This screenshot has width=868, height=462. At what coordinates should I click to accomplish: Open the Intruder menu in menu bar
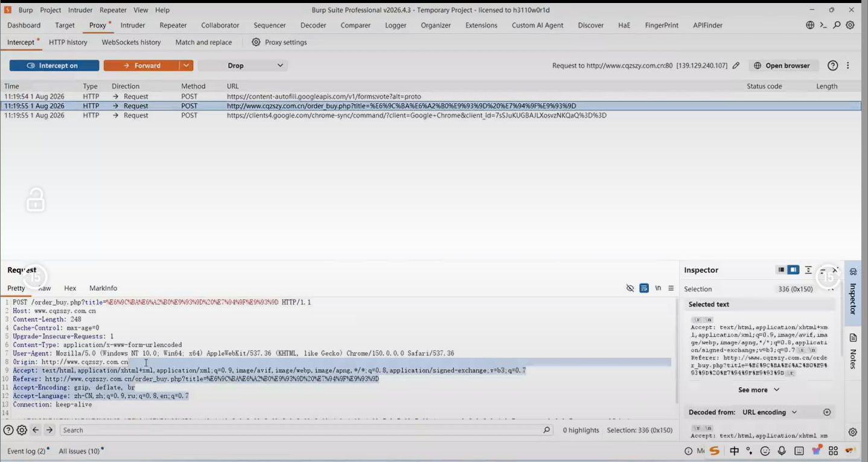pyautogui.click(x=80, y=10)
